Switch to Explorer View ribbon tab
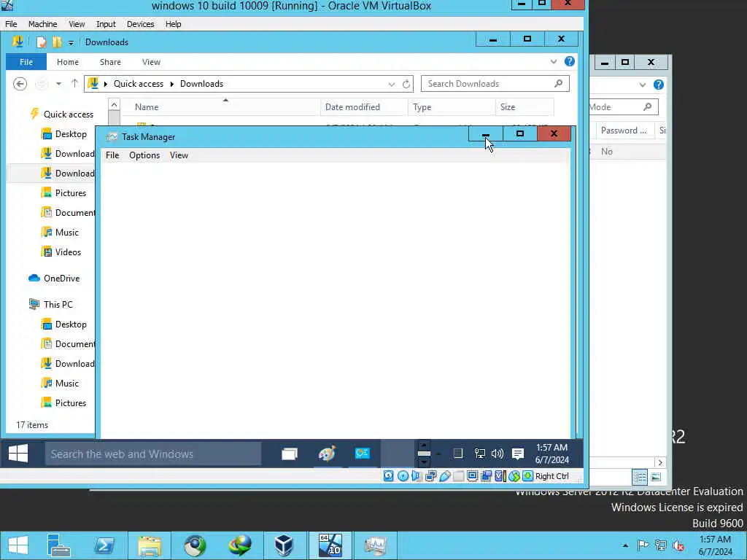Screen dimensions: 747x560 click(151, 62)
